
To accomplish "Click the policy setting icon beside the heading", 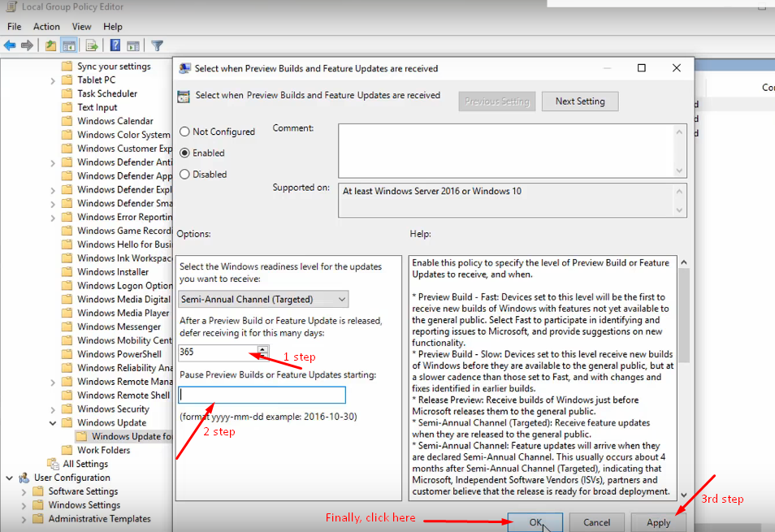I will (x=184, y=97).
